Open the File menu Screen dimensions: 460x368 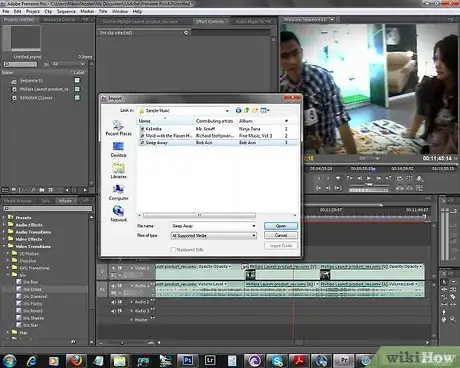[x=6, y=11]
